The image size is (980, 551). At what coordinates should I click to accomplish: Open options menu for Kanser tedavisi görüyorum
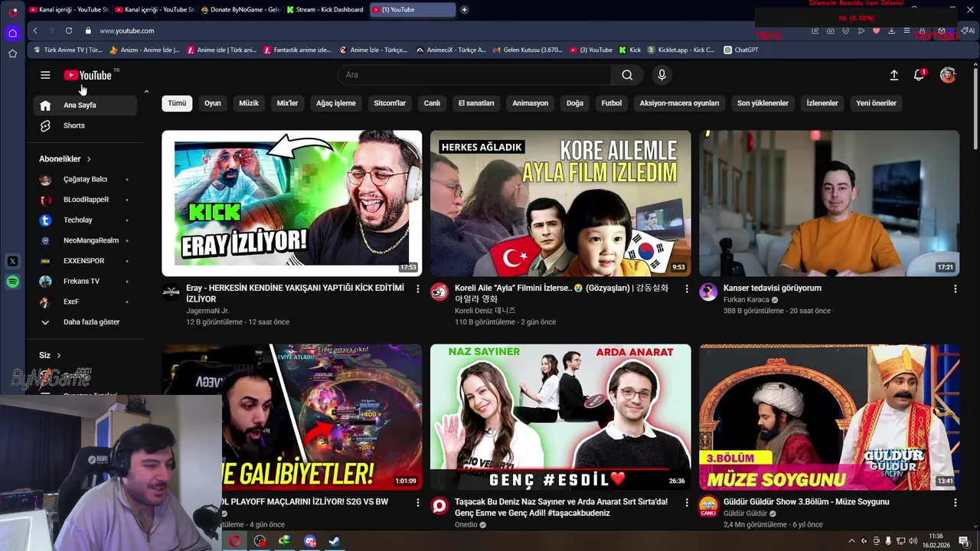click(x=955, y=289)
